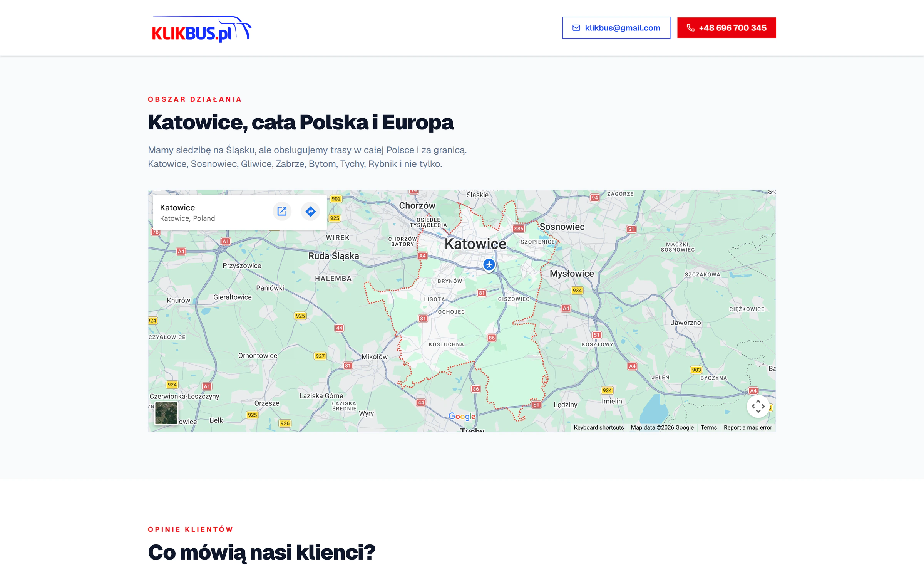Click the Mysłowice label on map

tap(572, 274)
